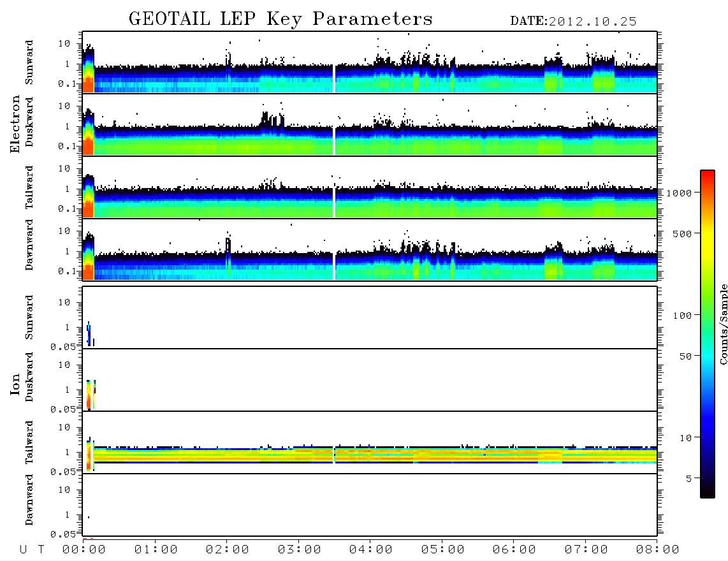Click the 10 tick label beside color bar
This screenshot has height=561, width=728.
(x=686, y=438)
